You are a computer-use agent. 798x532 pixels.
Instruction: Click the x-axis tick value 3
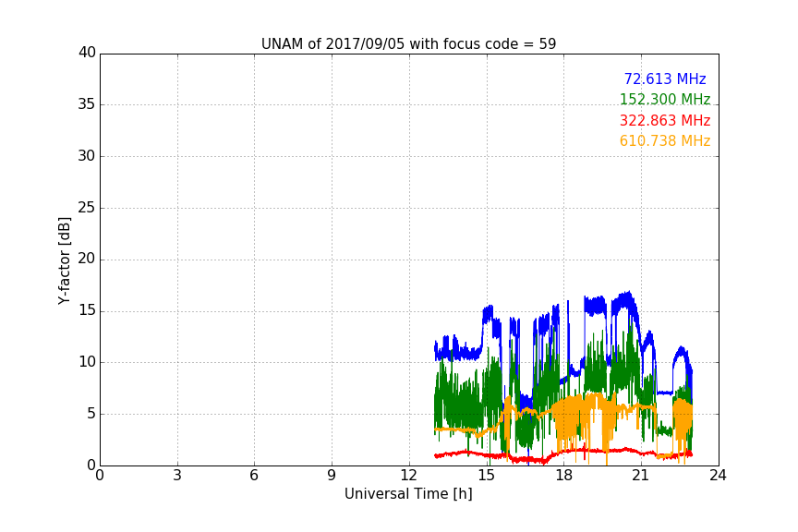177,476
